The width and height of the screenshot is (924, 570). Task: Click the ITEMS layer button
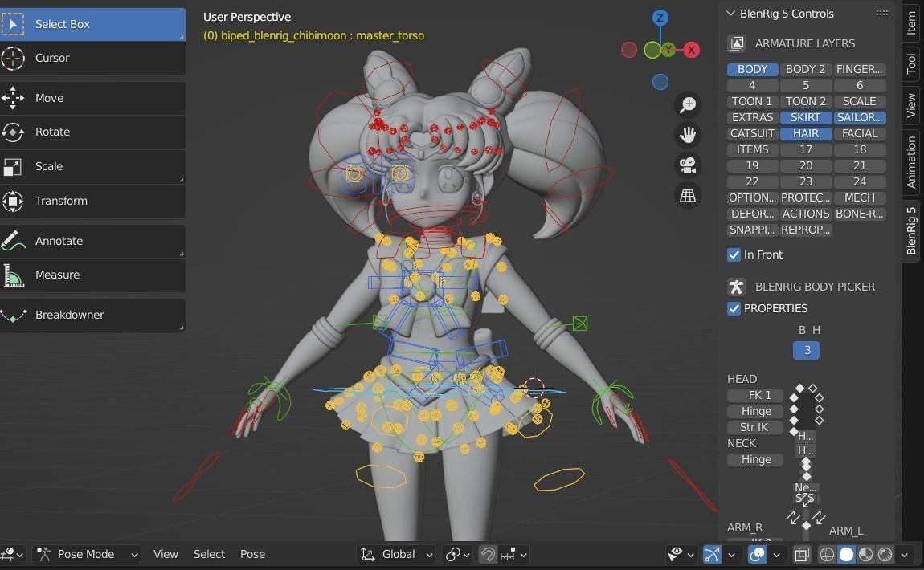coord(753,150)
